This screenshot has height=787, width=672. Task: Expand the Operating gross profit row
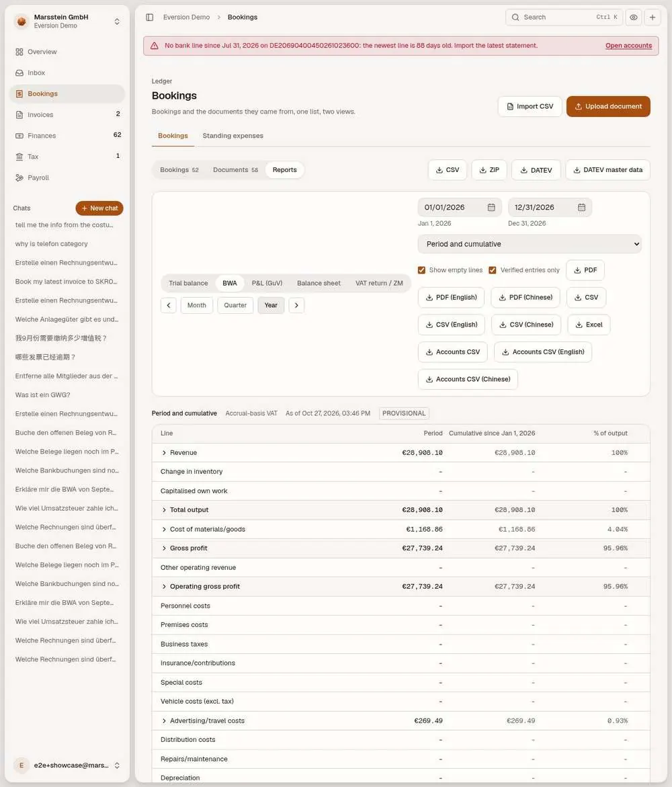(x=164, y=586)
